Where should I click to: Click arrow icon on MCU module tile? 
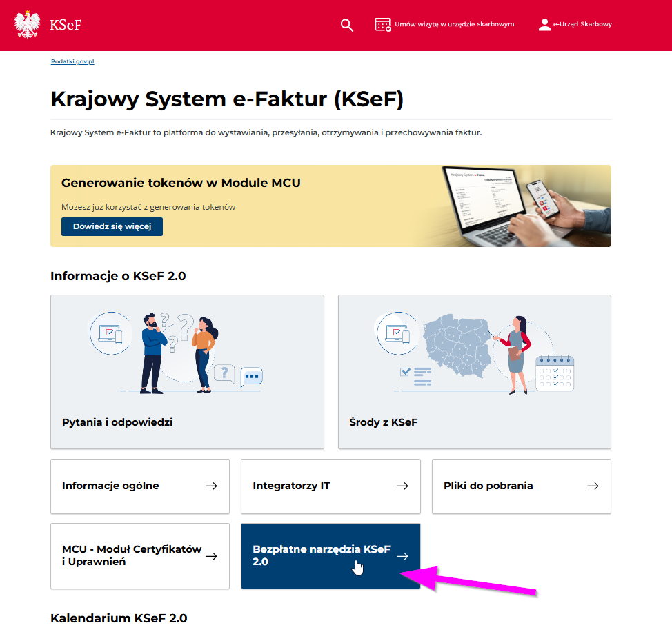pos(211,556)
